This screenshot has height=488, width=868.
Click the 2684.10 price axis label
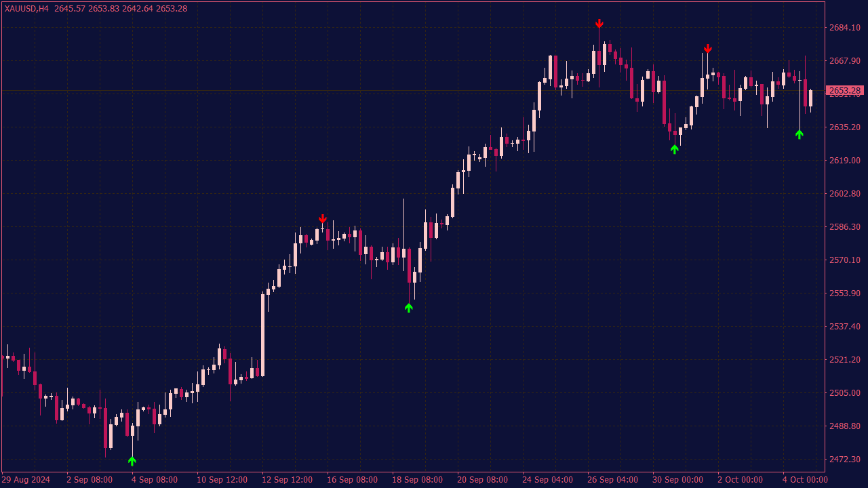point(845,28)
